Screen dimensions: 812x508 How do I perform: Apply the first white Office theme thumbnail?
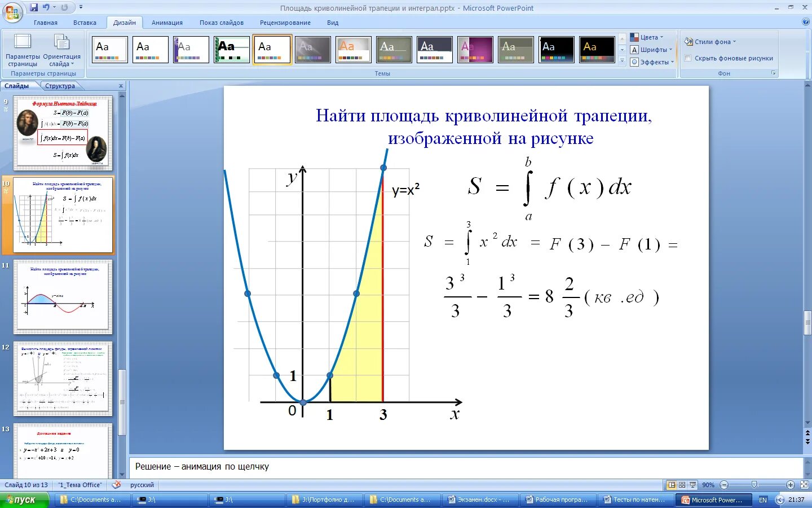tap(109, 50)
